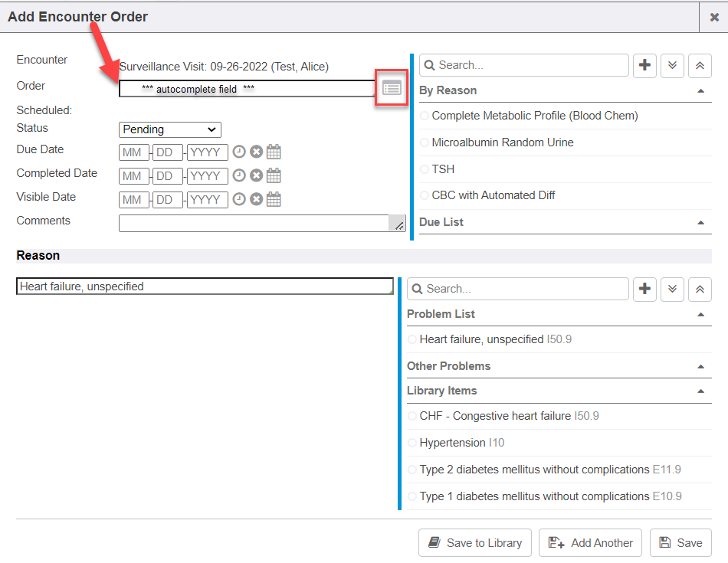Open the Status dropdown set to Pending

(170, 129)
